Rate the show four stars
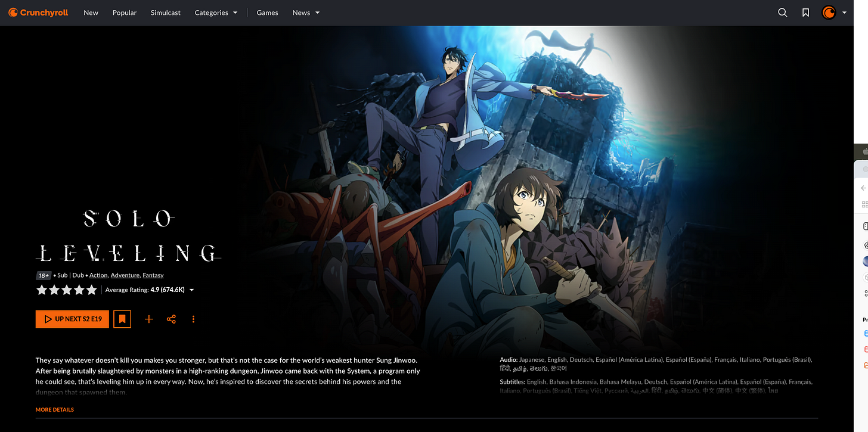This screenshot has height=432, width=868. coord(79,290)
